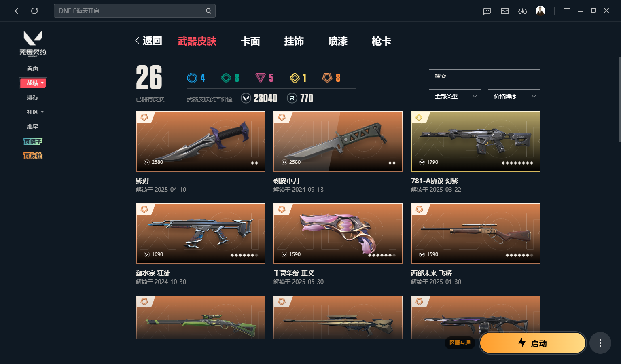Open the hamburger menu icon
The width and height of the screenshot is (621, 364).
(567, 11)
